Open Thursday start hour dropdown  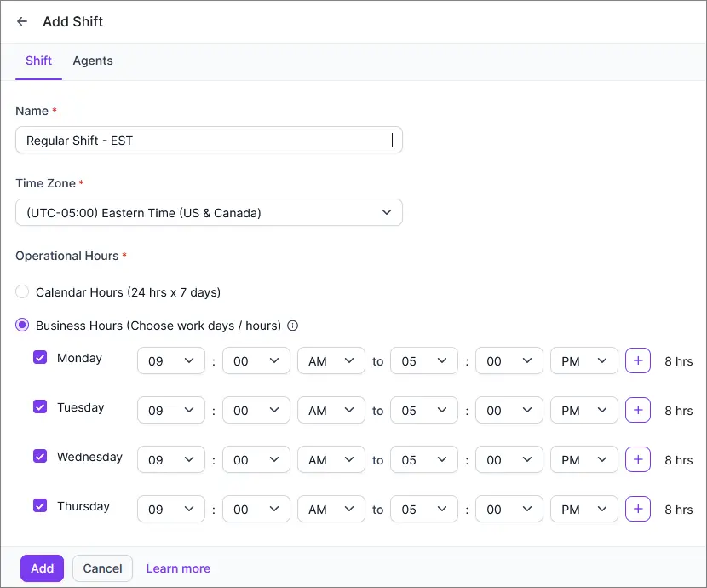click(171, 509)
